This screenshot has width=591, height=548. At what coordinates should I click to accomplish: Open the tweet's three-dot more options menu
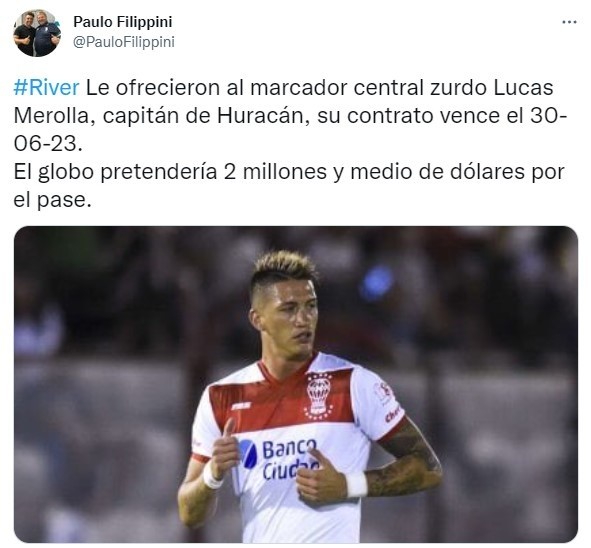point(569,22)
